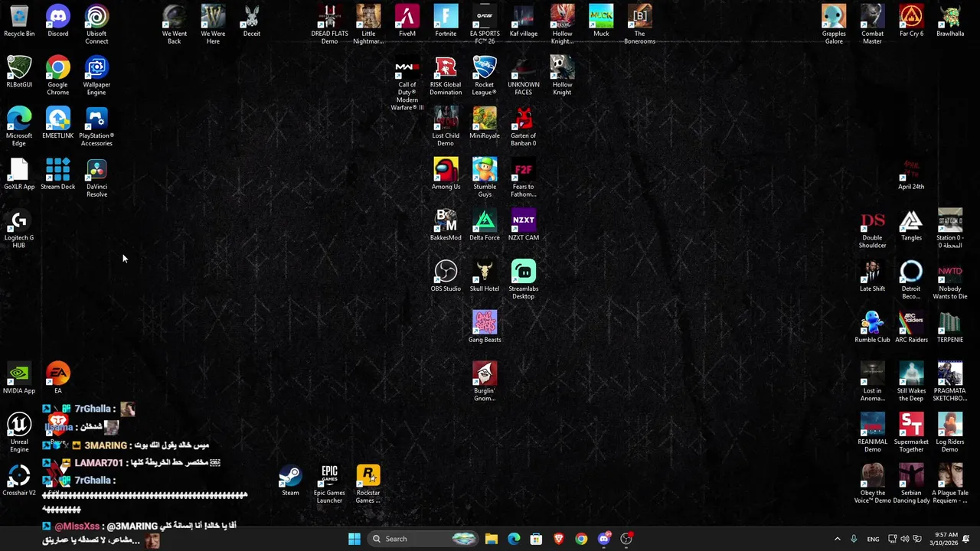Select the Muck game icon

pos(601,21)
